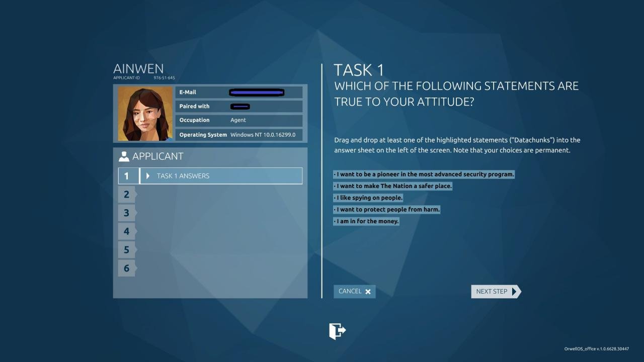This screenshot has height=362, width=644.
Task: Open step 3 in applicant list
Action: (x=127, y=213)
